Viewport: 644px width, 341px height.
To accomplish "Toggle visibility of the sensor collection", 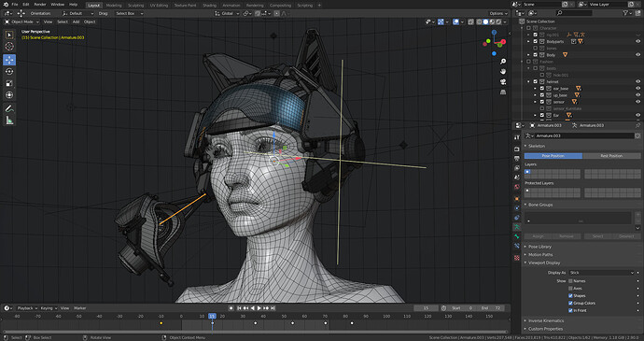I will point(637,102).
